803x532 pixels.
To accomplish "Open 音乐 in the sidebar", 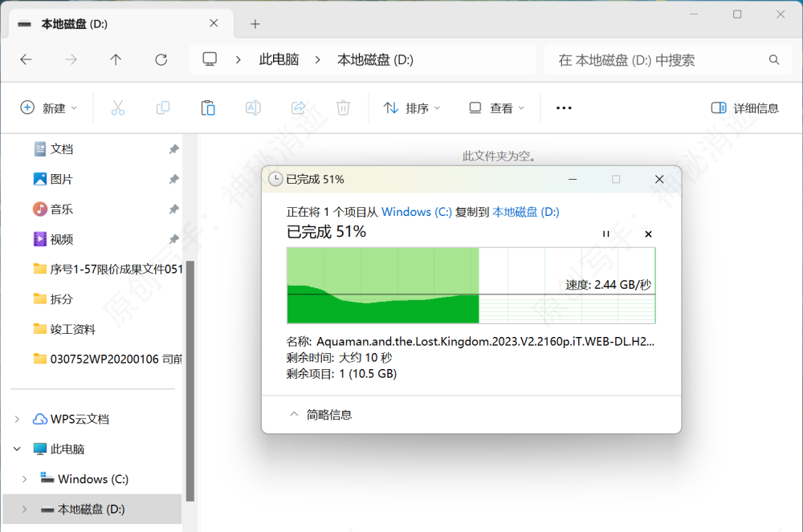I will tap(54, 209).
